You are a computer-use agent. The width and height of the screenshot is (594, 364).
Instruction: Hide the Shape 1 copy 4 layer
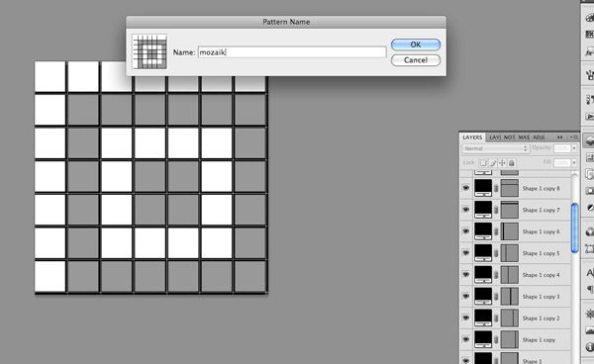pyautogui.click(x=466, y=274)
